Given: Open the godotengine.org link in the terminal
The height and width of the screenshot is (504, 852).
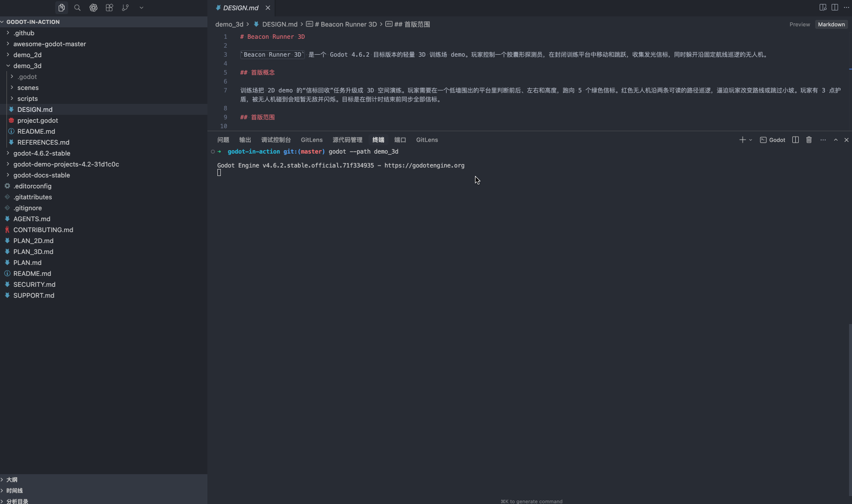Looking at the screenshot, I should (x=424, y=166).
